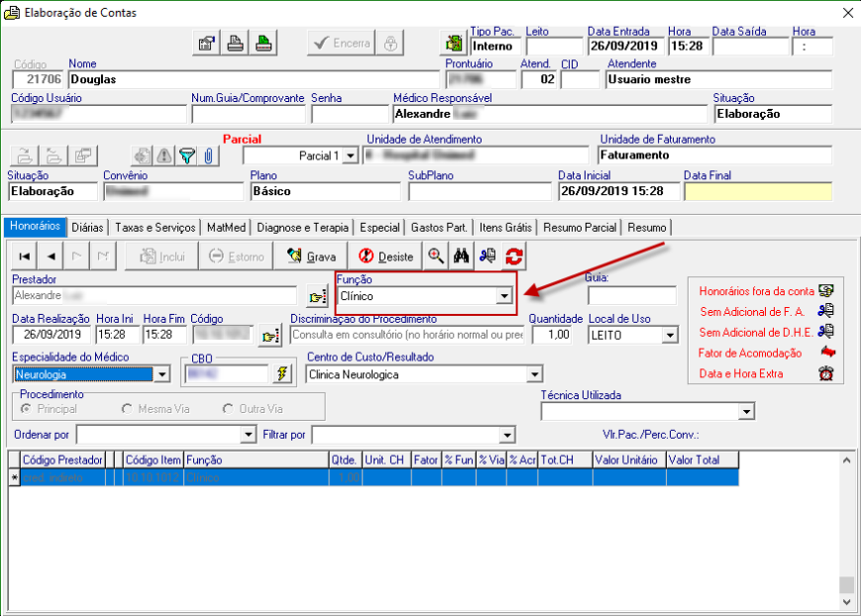Open the MatMed tab

pyautogui.click(x=226, y=228)
